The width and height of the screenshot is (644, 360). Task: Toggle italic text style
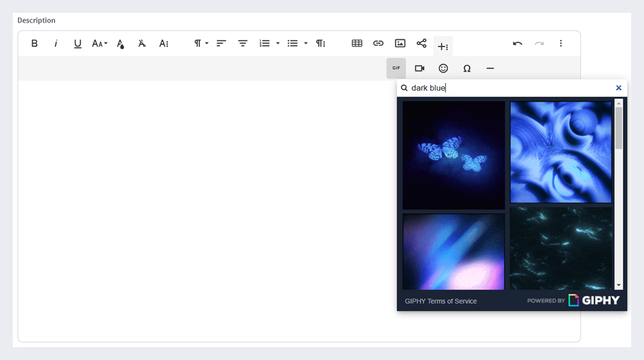click(56, 44)
